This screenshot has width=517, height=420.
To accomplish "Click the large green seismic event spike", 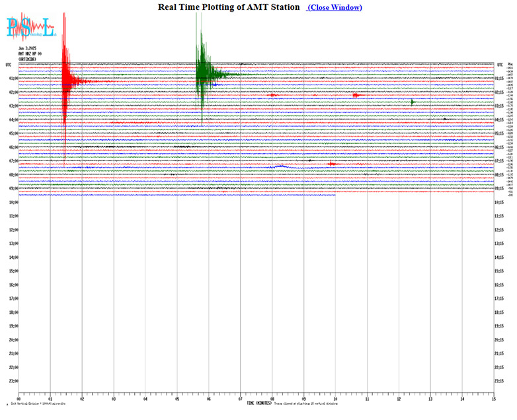I will pos(201,69).
